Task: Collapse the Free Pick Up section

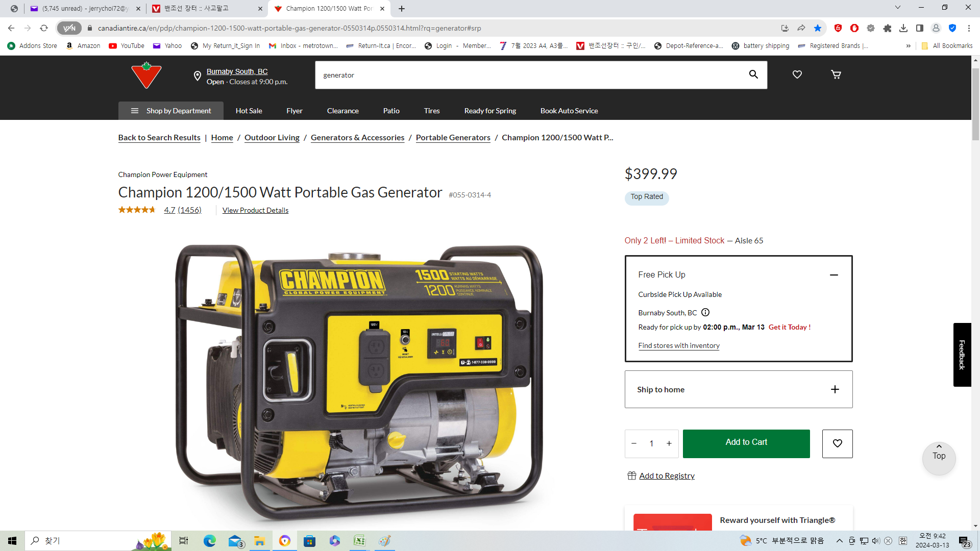Action: click(834, 275)
